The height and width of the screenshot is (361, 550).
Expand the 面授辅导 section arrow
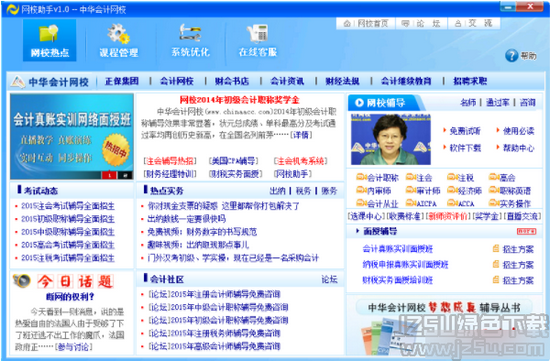pyautogui.click(x=357, y=231)
